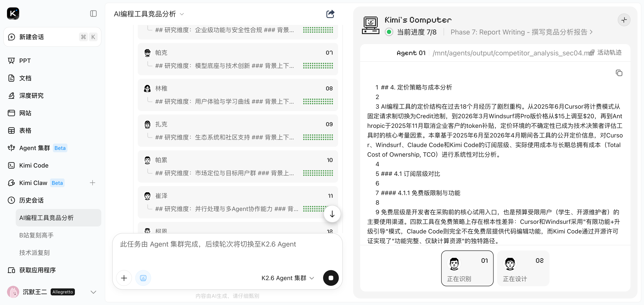Expand the 沉默王二 account menu chevron

pyautogui.click(x=93, y=292)
